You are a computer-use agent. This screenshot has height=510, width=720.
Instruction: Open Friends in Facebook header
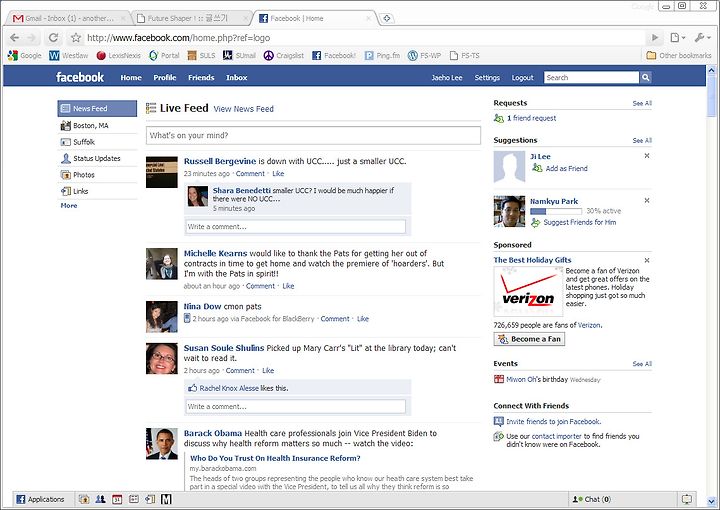[x=201, y=78]
